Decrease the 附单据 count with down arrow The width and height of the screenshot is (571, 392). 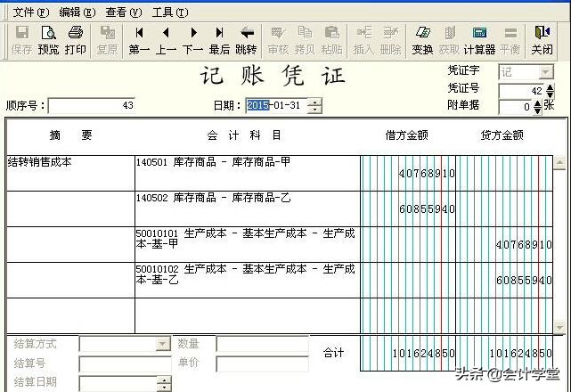[537, 110]
